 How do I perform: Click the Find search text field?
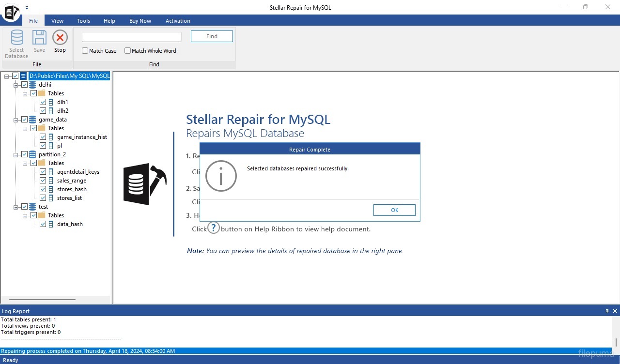click(132, 37)
